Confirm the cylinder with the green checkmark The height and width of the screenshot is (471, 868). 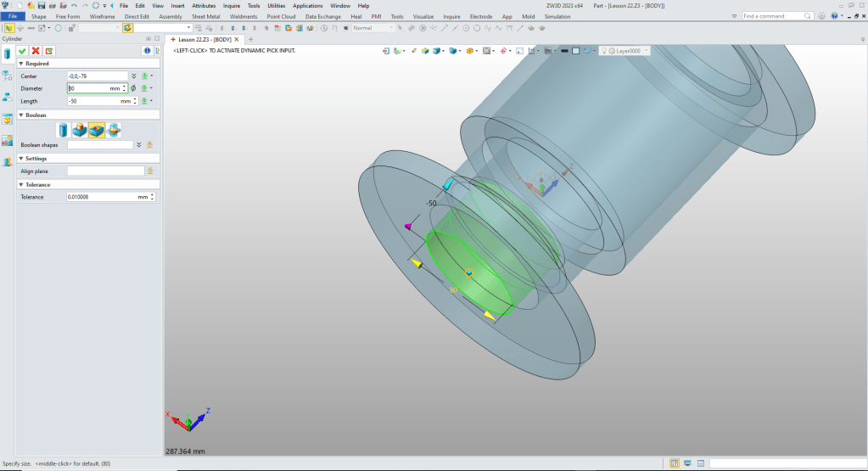(22, 51)
